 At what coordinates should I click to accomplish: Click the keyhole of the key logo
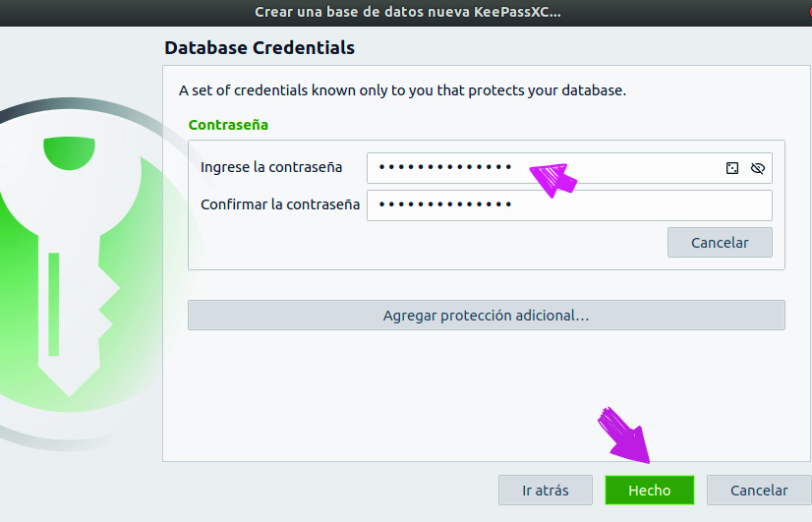coord(69,150)
